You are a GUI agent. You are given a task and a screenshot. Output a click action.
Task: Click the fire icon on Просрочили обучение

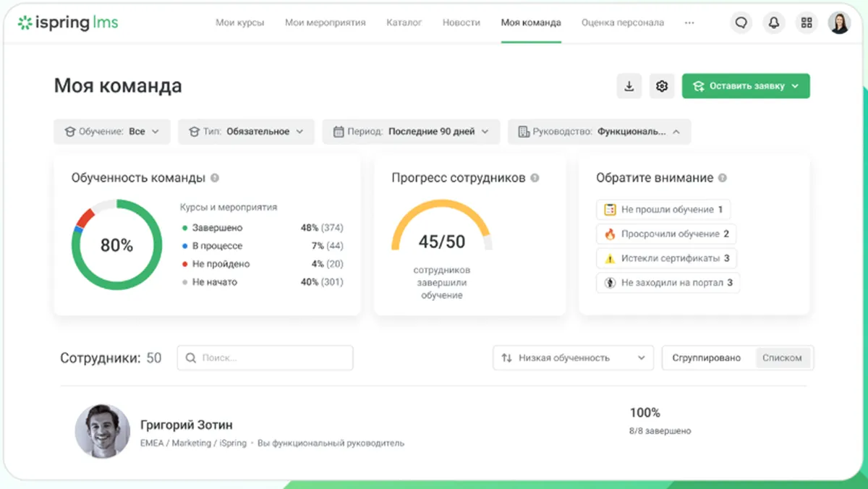(610, 234)
